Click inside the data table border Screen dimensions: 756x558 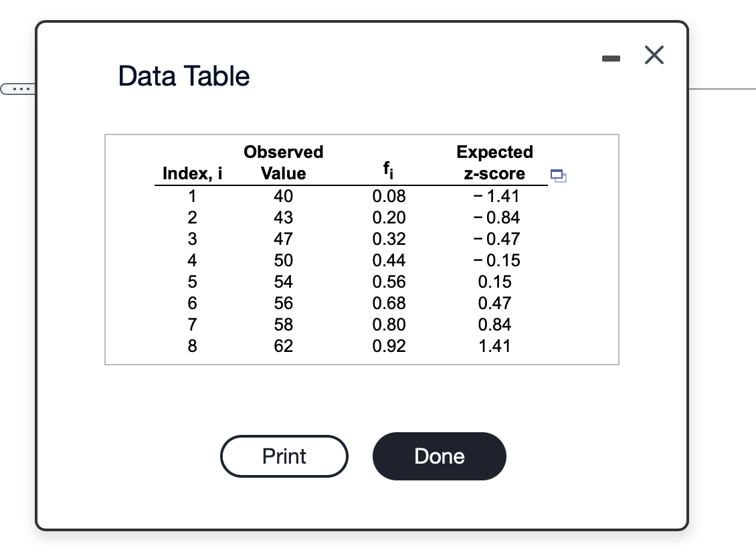click(x=361, y=249)
